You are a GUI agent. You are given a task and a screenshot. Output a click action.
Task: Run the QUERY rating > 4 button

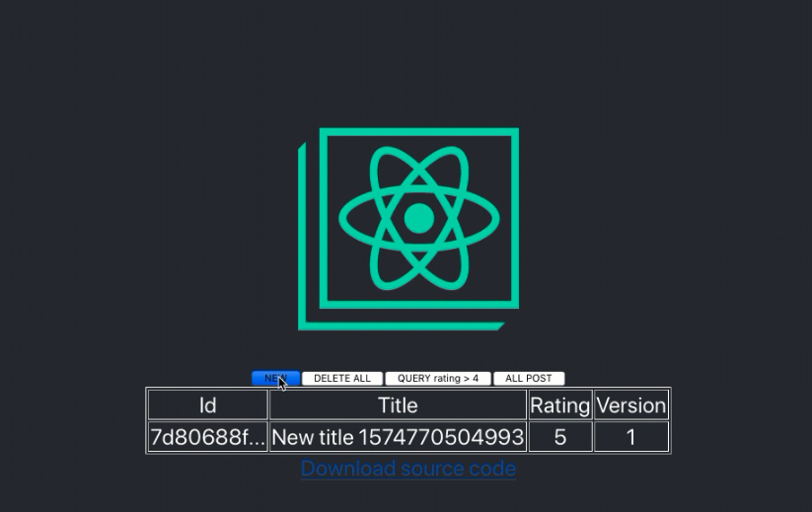pos(438,379)
